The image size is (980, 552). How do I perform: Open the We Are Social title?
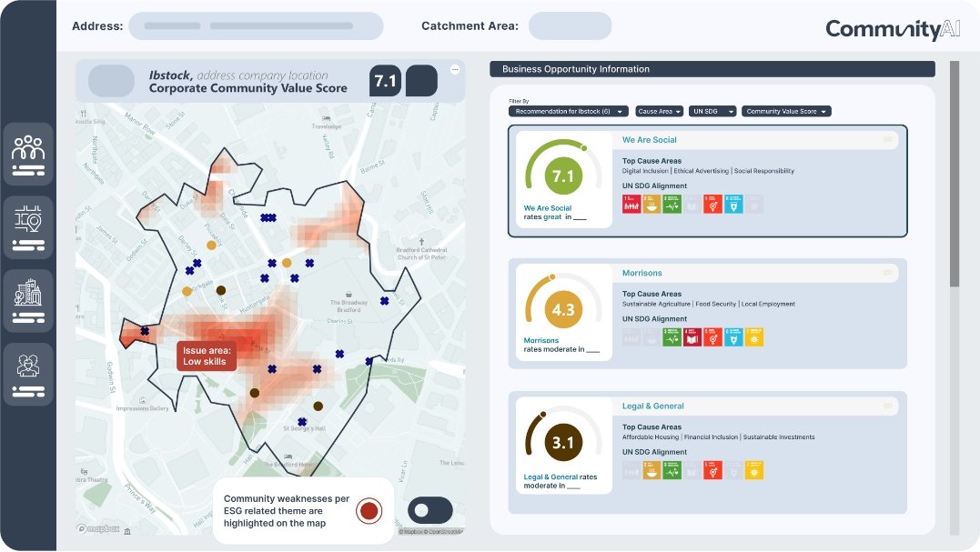(x=650, y=140)
